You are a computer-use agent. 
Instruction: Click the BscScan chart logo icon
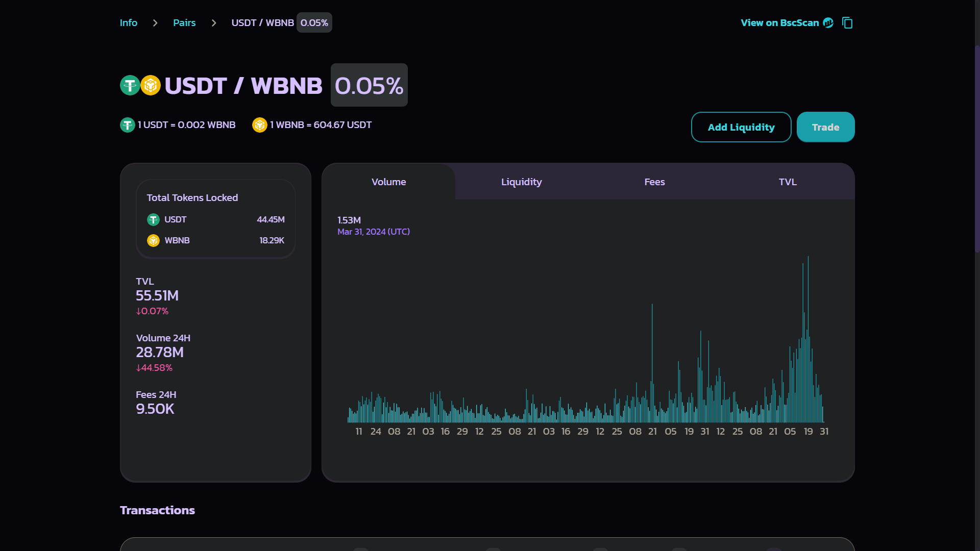(x=828, y=23)
